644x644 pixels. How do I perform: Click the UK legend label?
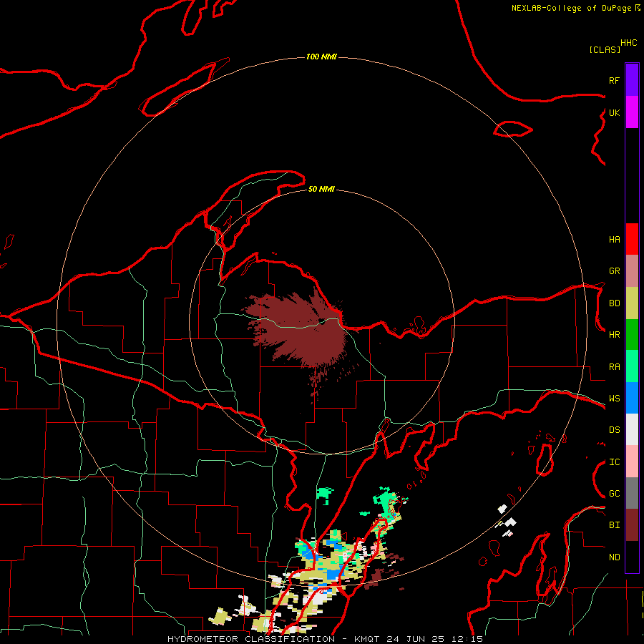click(x=614, y=112)
